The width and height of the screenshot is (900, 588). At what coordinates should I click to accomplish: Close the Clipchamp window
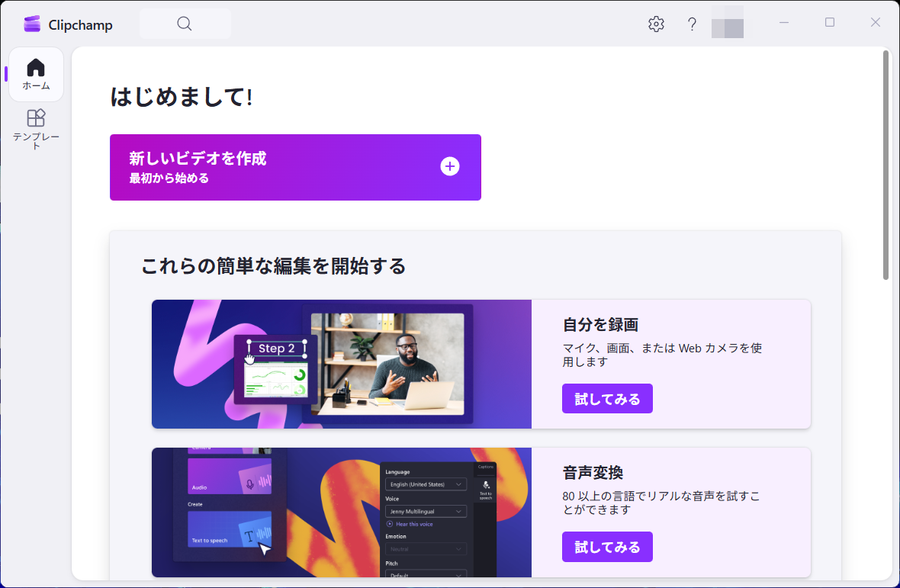[875, 22]
